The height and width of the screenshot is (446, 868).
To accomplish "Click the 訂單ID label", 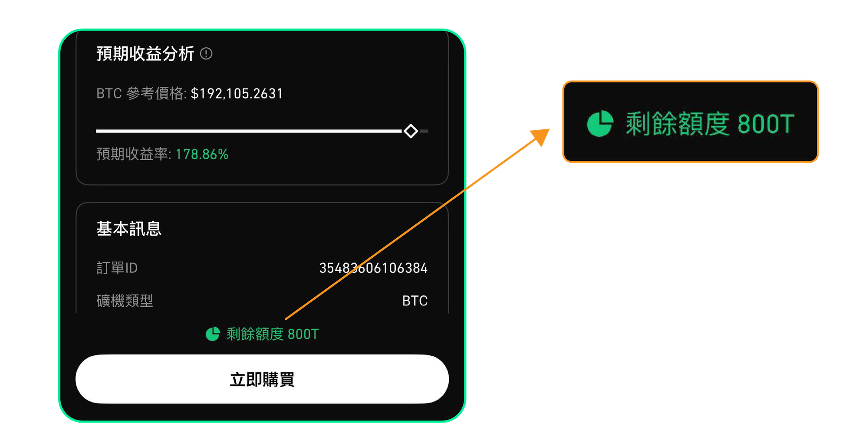I will pos(117,268).
